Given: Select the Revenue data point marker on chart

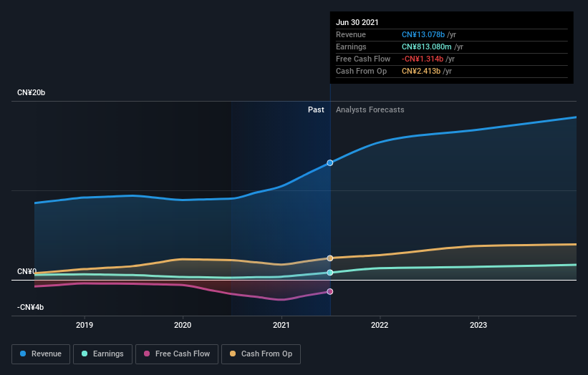Looking at the screenshot, I should point(330,162).
